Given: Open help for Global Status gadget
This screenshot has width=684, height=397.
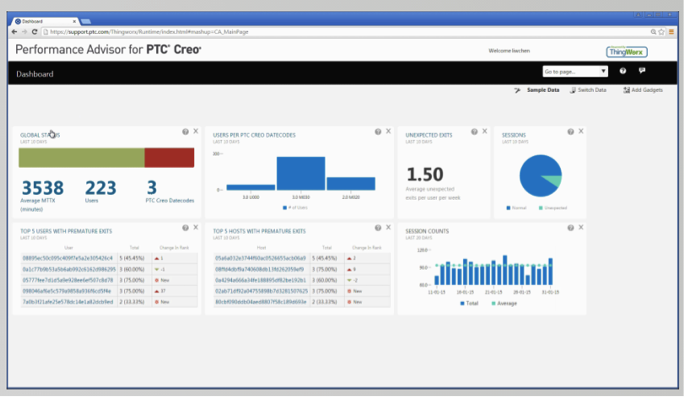Looking at the screenshot, I should click(x=185, y=131).
